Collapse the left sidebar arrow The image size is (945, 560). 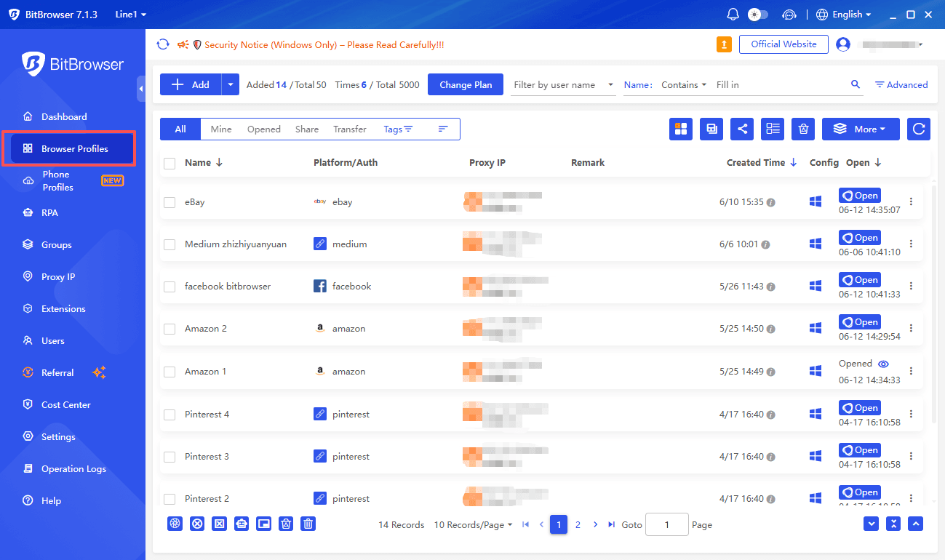click(x=140, y=89)
